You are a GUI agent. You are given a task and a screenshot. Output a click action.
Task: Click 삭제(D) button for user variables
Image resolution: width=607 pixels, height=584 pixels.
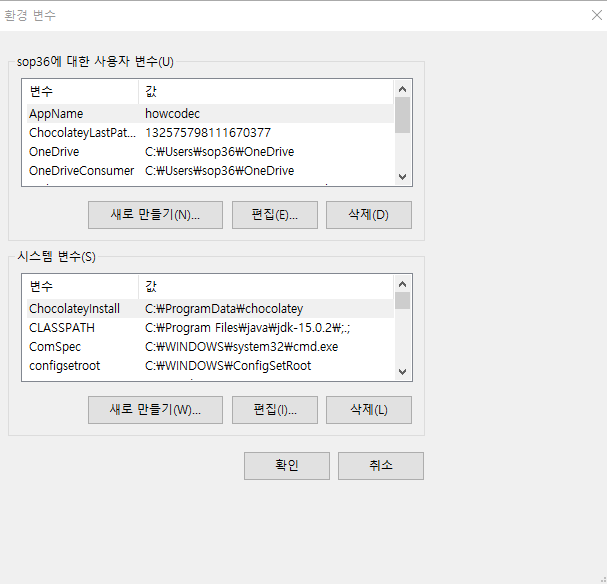pyautogui.click(x=369, y=215)
